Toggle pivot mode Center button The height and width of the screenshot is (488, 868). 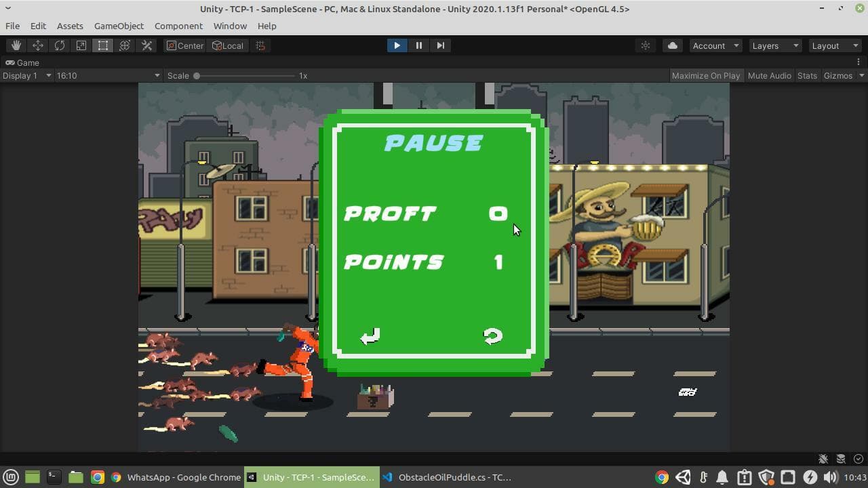(185, 45)
